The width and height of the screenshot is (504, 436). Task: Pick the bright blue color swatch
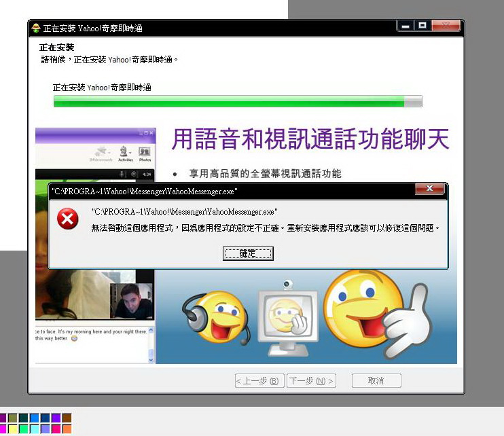(35, 418)
